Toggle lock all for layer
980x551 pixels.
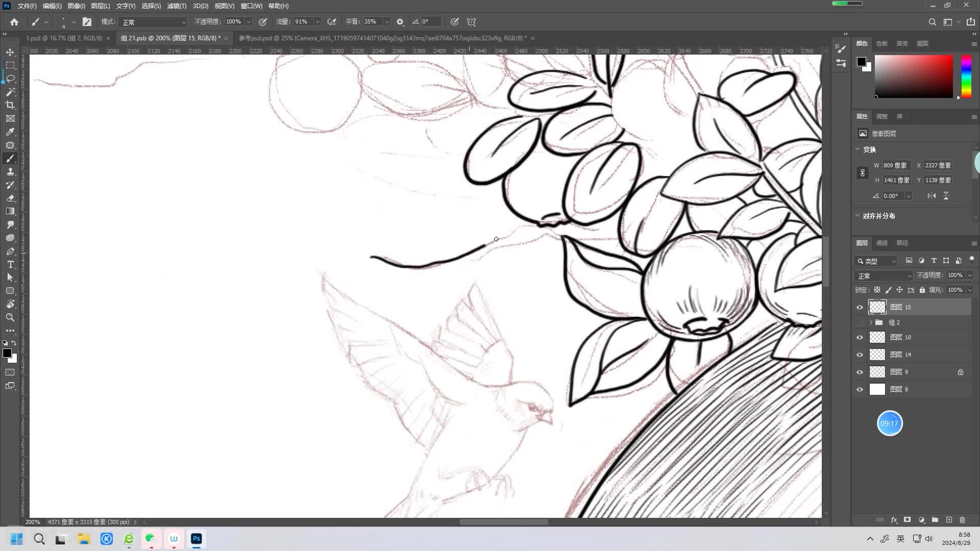click(922, 290)
